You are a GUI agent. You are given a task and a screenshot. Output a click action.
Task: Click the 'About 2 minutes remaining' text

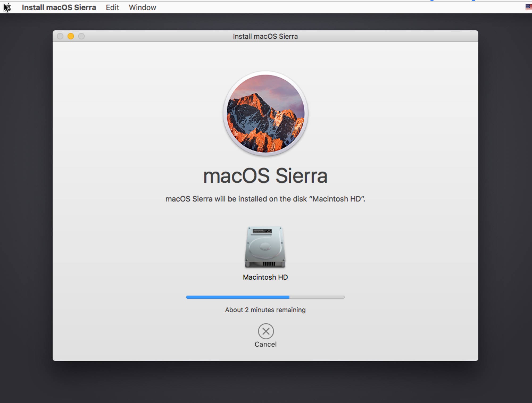[265, 310]
